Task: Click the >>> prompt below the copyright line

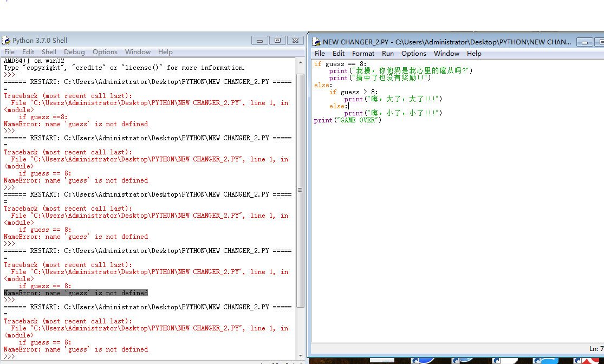Action: (9, 75)
